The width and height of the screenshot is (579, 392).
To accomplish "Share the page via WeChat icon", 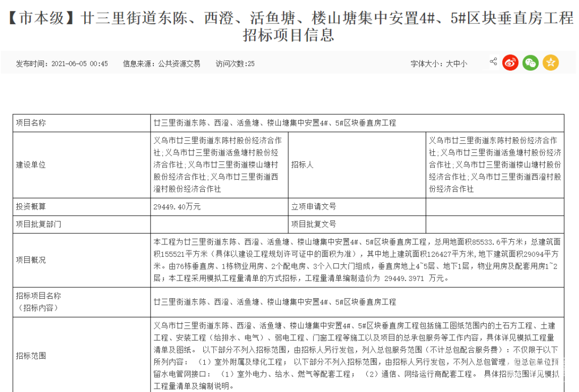I will coord(530,63).
